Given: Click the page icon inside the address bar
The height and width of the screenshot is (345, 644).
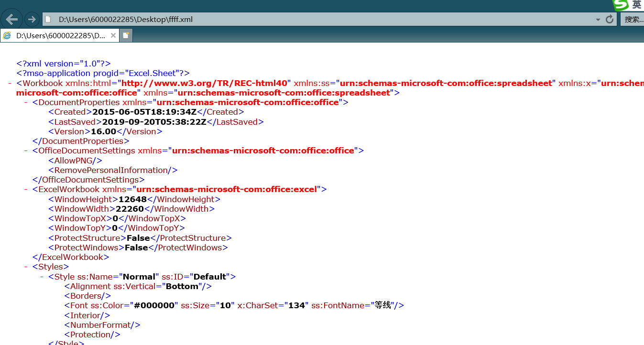Looking at the screenshot, I should point(47,19).
